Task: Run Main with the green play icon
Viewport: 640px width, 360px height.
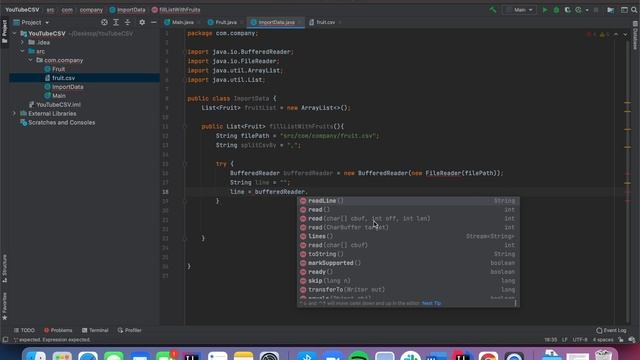Action: [x=544, y=10]
